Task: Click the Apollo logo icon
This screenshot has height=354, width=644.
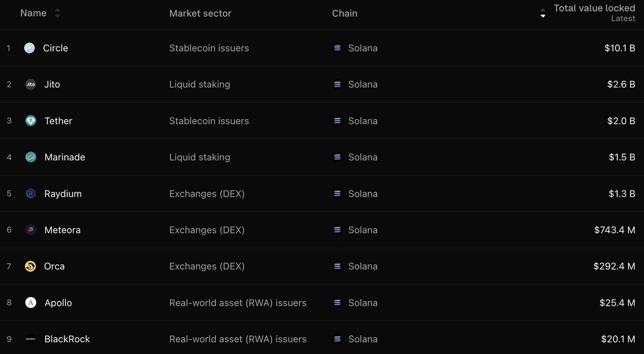Action: [x=30, y=303]
